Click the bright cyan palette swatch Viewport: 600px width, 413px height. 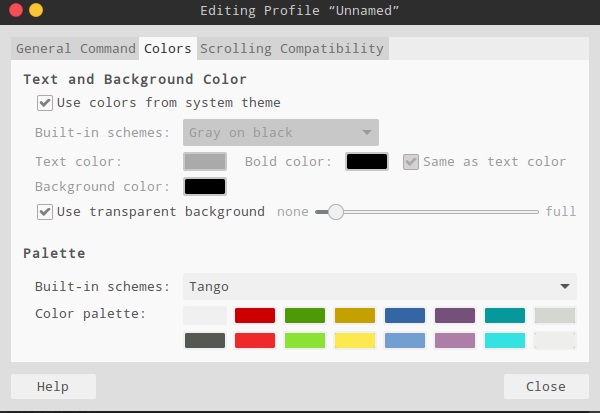(x=505, y=340)
